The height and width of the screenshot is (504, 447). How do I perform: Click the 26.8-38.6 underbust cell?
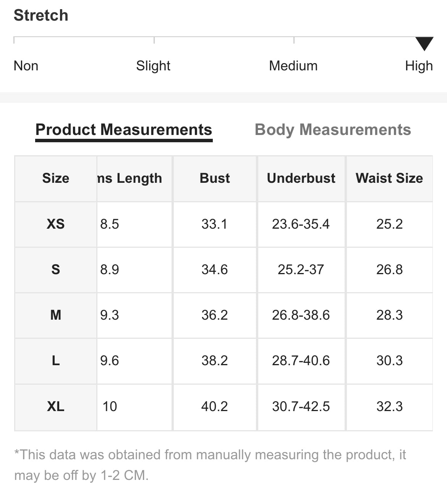pos(301,315)
